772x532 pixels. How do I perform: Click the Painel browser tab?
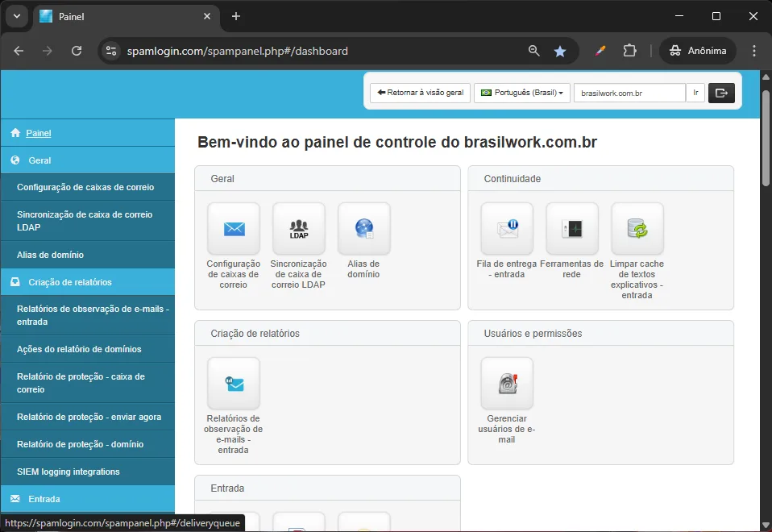click(126, 16)
